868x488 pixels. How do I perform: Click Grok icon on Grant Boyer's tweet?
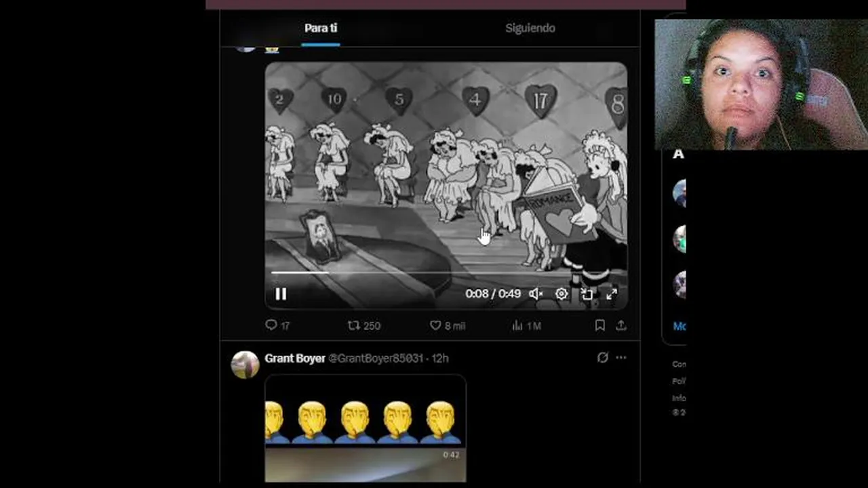click(602, 357)
